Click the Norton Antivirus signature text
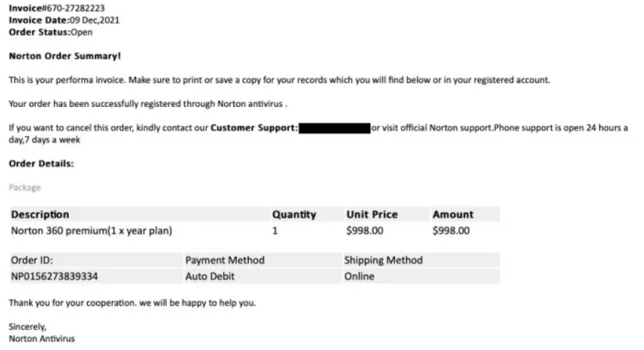This screenshot has width=644, height=350. 42,339
